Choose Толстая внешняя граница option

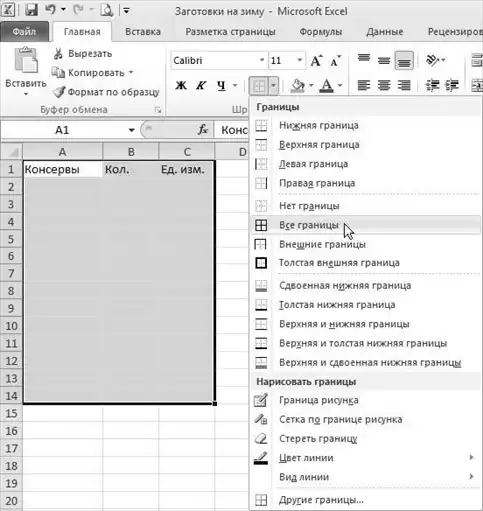365,263
